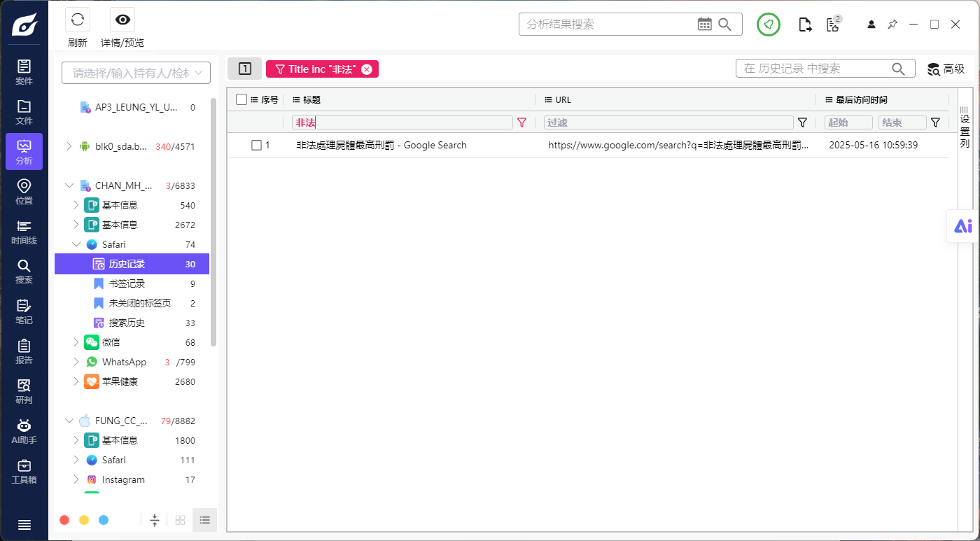
Task: Click the vertical 设置列 column settings button
Action: tap(965, 128)
